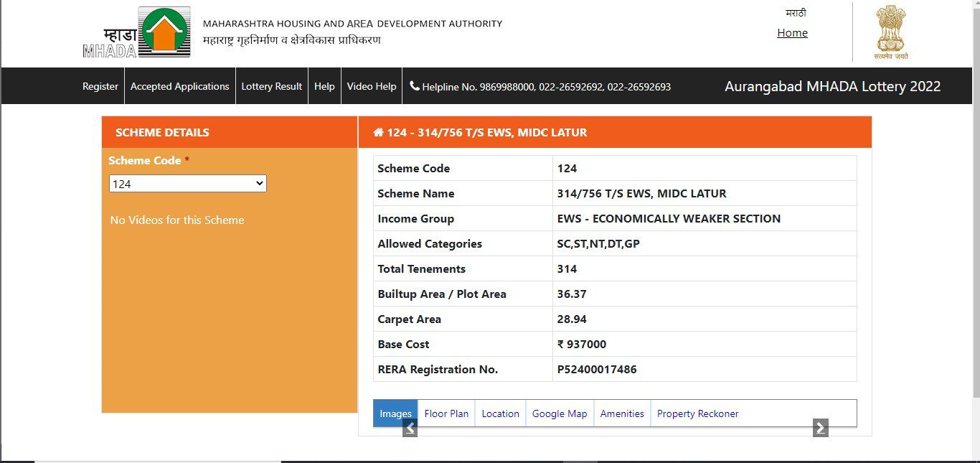Open the Scheme Code dropdown
This screenshot has width=980, height=463.
pos(188,184)
